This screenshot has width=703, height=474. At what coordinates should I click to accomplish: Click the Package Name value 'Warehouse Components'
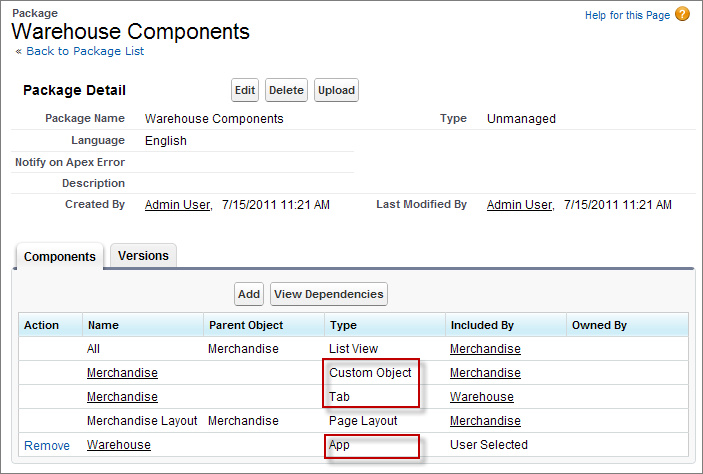coord(214,119)
